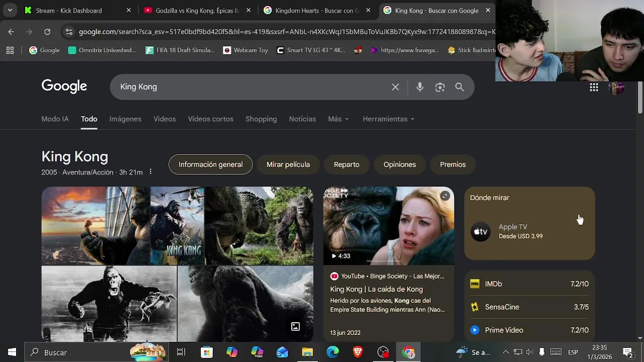Image resolution: width=644 pixels, height=362 pixels.
Task: Expand the Herramientas dropdown
Action: (388, 119)
